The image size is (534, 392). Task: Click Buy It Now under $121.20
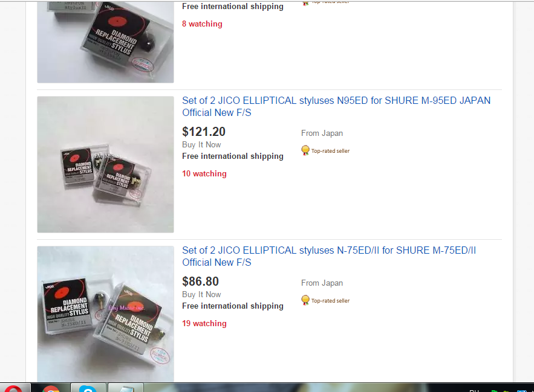click(x=201, y=144)
